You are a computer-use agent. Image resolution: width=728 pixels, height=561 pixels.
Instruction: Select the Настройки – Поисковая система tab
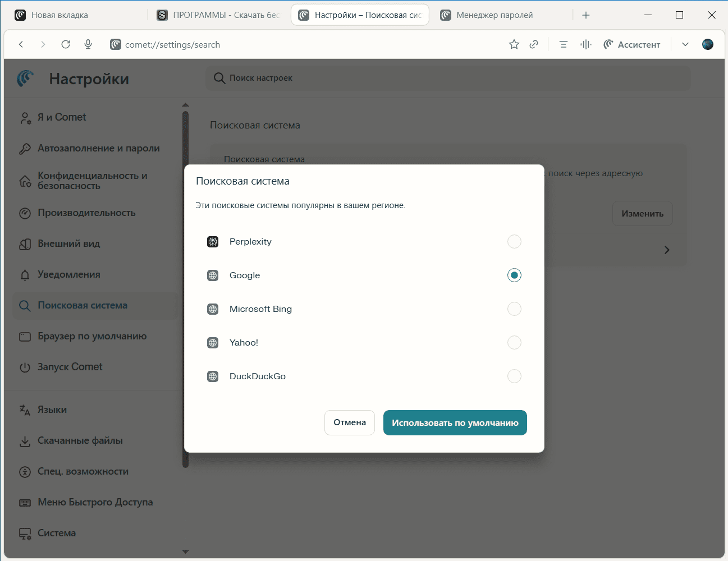[x=360, y=15]
